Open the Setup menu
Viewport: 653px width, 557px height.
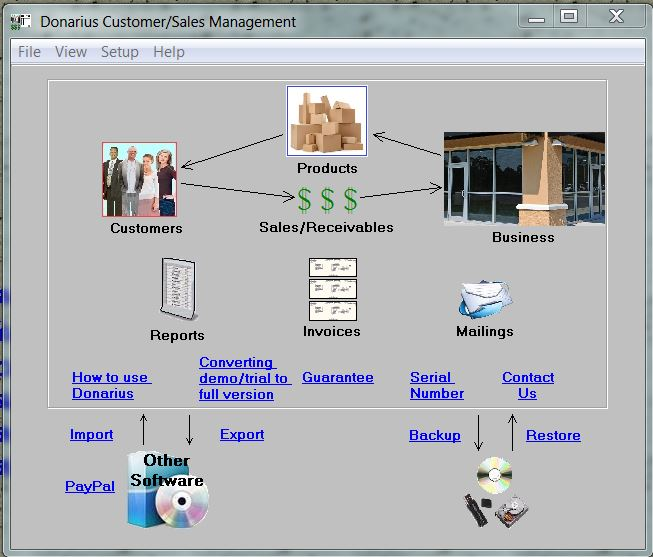point(120,52)
